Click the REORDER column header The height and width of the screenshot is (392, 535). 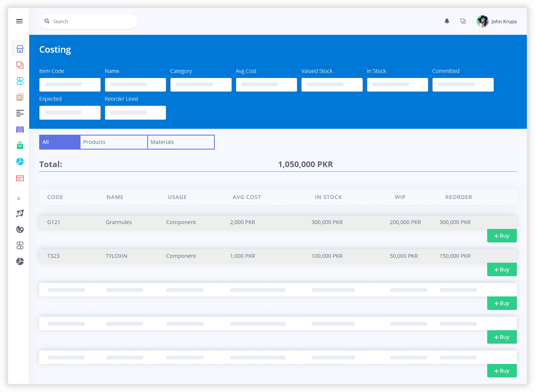tap(459, 197)
